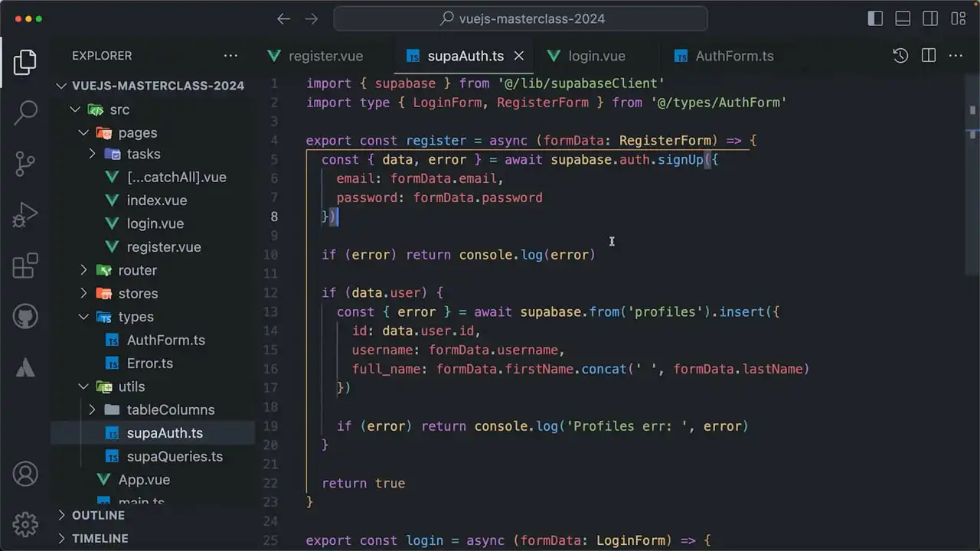Open the Manage gear icon
Screen dimensions: 980x551
(x=25, y=524)
